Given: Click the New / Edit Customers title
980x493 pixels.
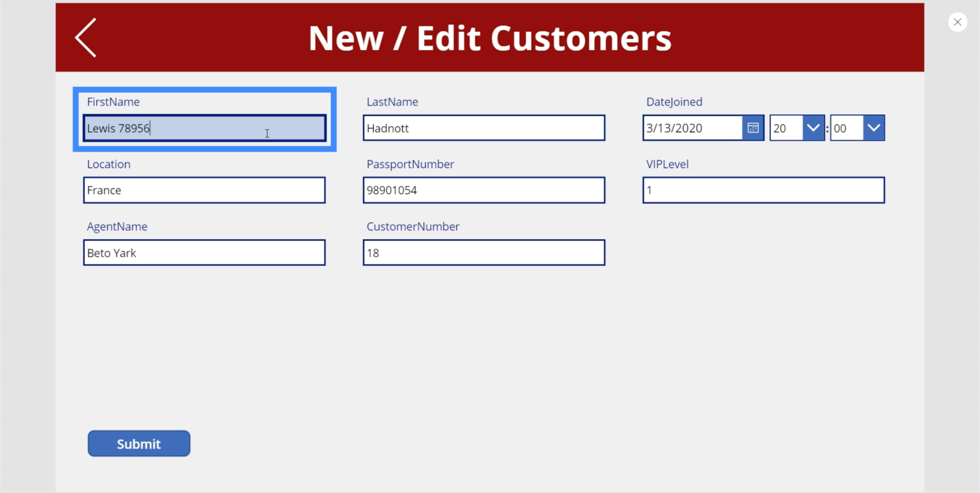Looking at the screenshot, I should pyautogui.click(x=490, y=39).
